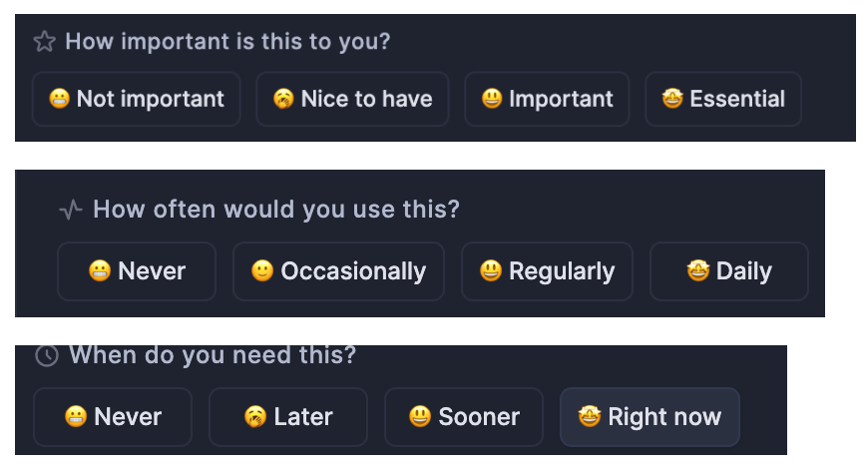Select the Regularly usage option
Image resolution: width=868 pixels, height=467 pixels.
click(x=547, y=271)
